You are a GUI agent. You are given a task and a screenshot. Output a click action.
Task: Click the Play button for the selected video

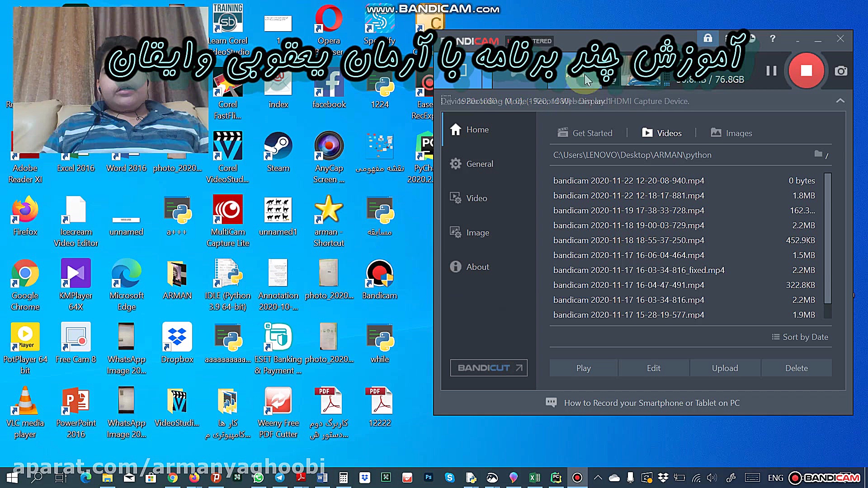[583, 368]
